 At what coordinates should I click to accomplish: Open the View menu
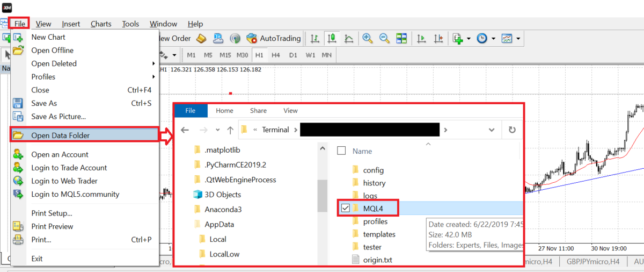tap(43, 24)
